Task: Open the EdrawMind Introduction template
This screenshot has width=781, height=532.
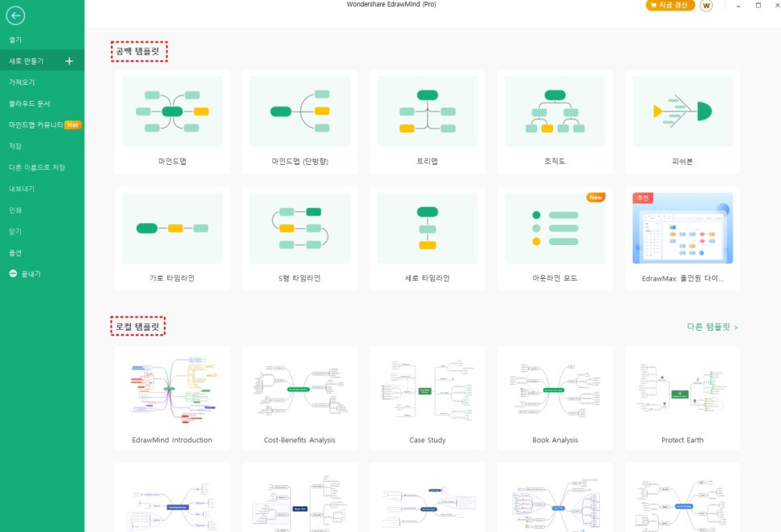Action: (x=172, y=398)
